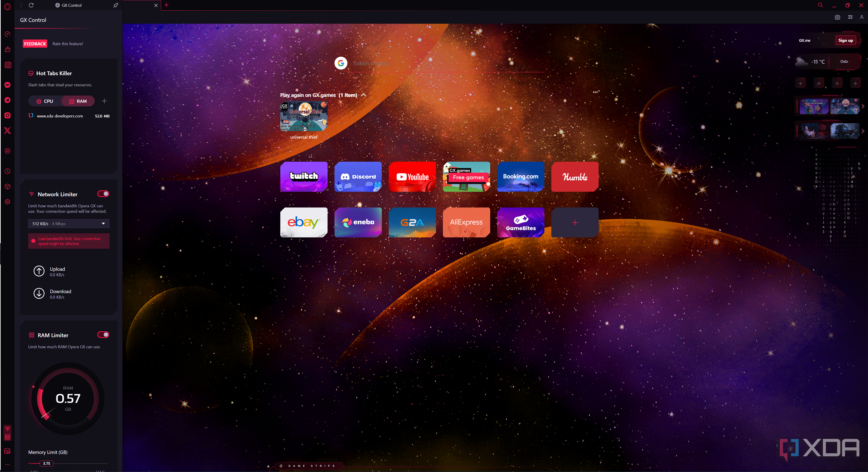Viewport: 868px width, 472px height.
Task: Open Easy Setup sliders icon
Action: click(x=850, y=17)
